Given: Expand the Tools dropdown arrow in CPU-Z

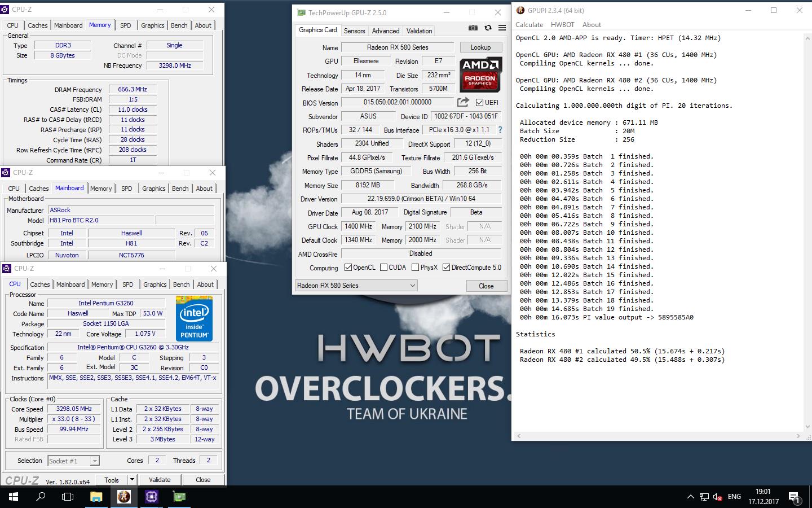Looking at the screenshot, I should 132,480.
